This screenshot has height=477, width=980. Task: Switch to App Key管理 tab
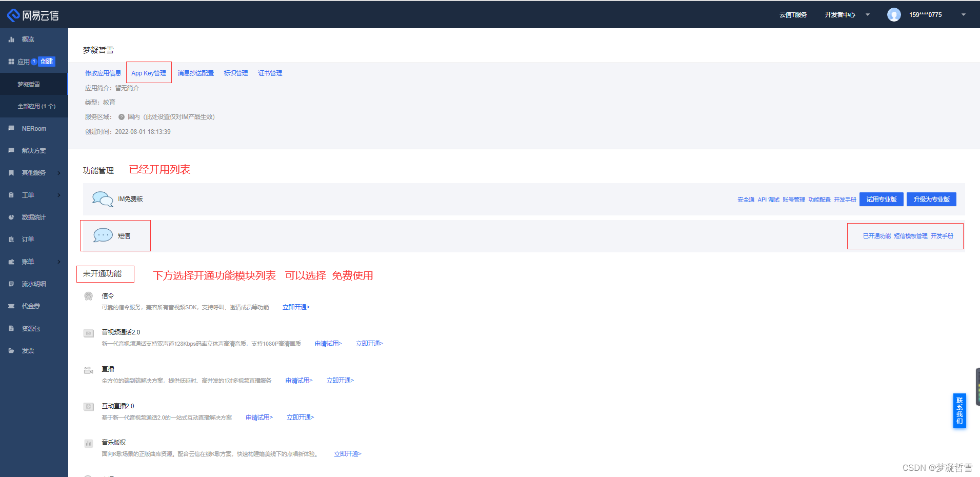pyautogui.click(x=149, y=73)
